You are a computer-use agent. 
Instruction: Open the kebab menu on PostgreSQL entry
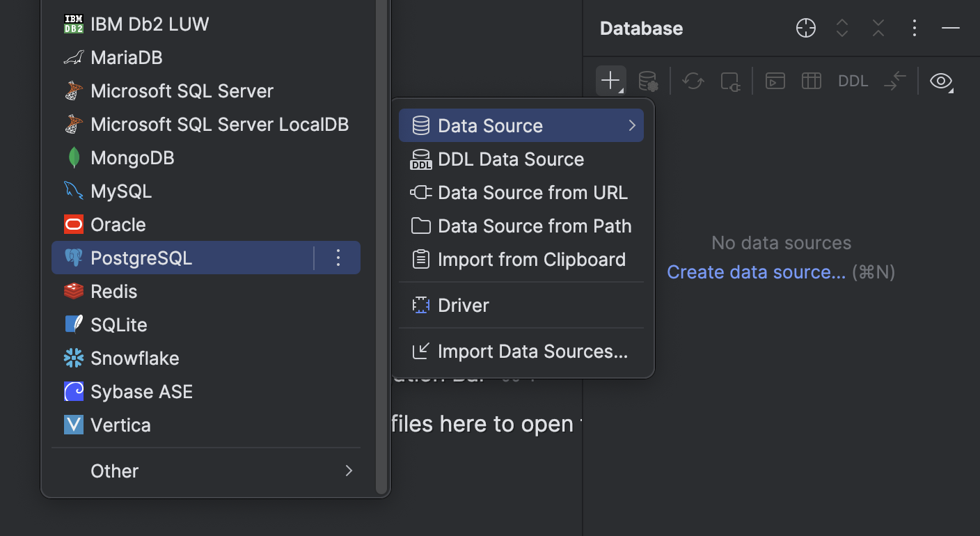point(338,258)
